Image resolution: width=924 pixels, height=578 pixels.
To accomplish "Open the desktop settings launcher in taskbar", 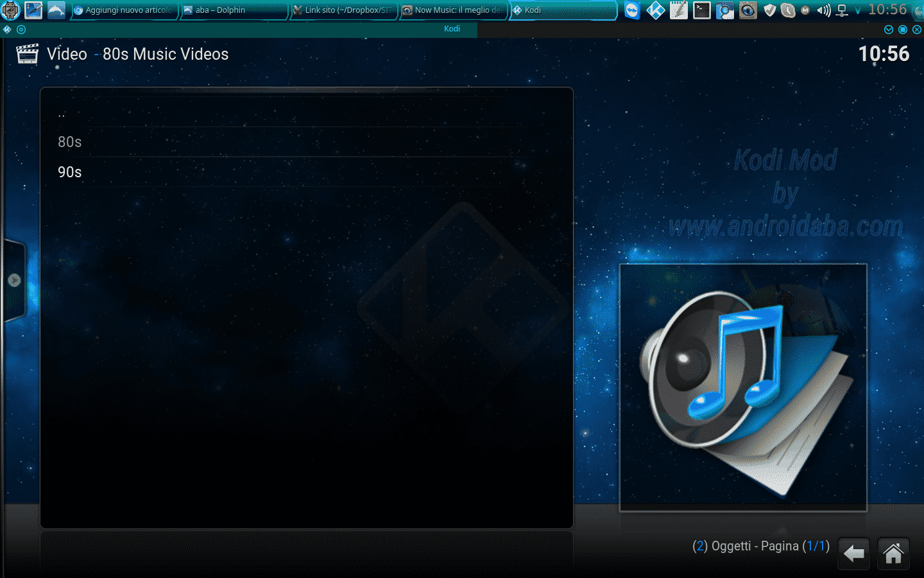I will (33, 10).
